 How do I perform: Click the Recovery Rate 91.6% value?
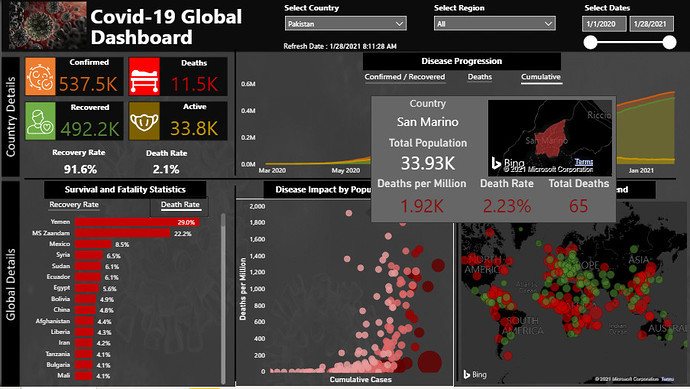(80, 169)
